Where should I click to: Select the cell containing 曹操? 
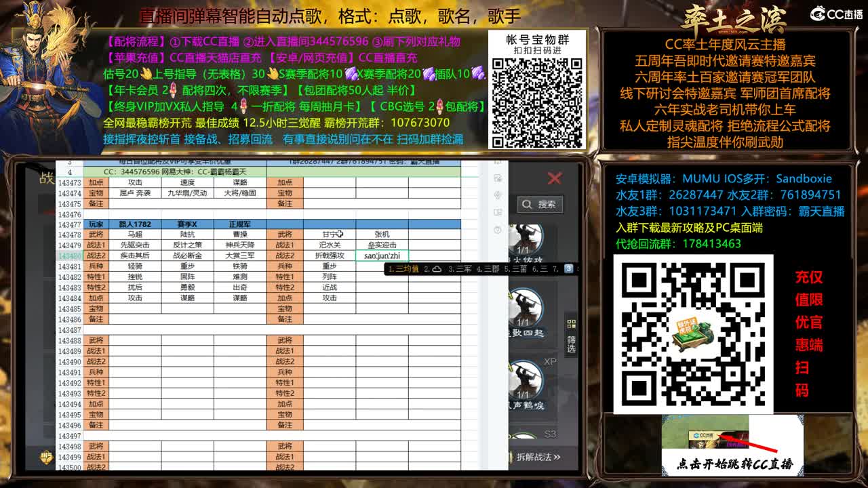(240, 235)
